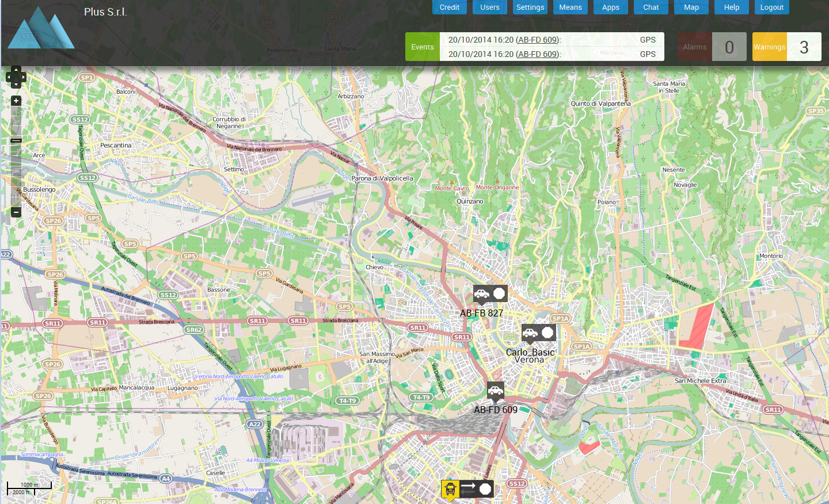Click the map scale bar
829x504 pixels.
point(29,488)
